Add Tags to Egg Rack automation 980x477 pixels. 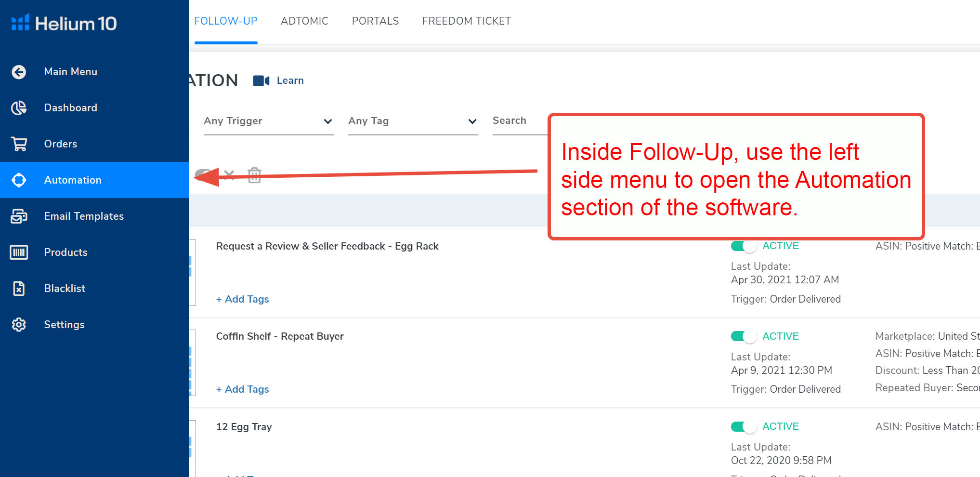click(243, 299)
